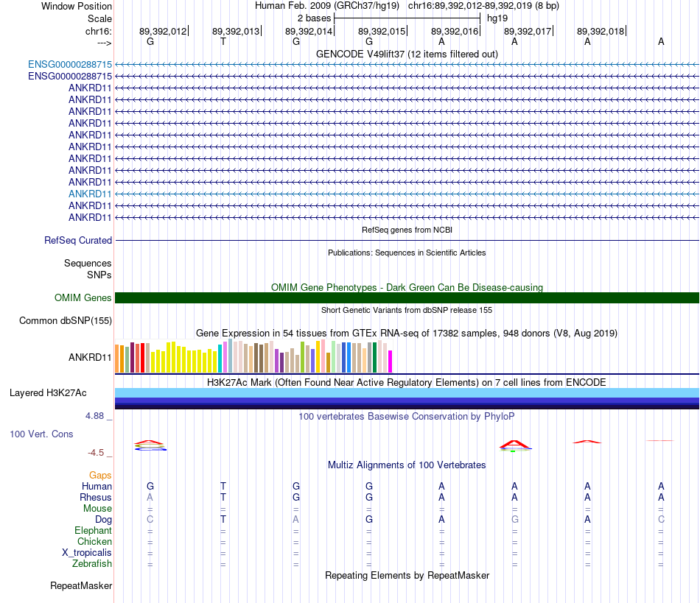Click the SNPs track label

tap(99, 275)
